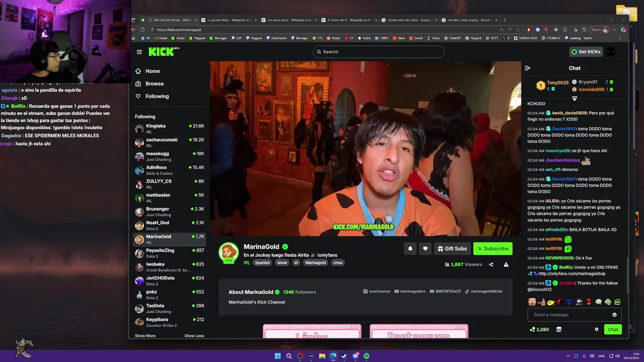
Task: Click the taskbar search magnifier
Action: [x=289, y=356]
